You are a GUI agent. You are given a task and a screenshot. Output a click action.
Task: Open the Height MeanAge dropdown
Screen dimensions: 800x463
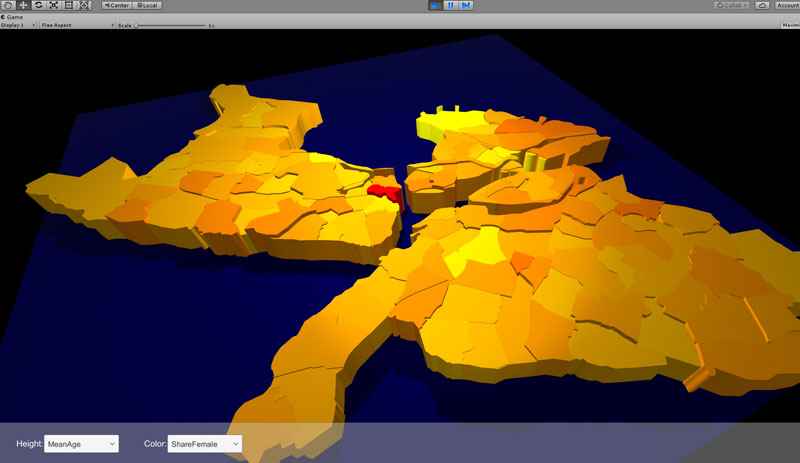click(x=81, y=443)
